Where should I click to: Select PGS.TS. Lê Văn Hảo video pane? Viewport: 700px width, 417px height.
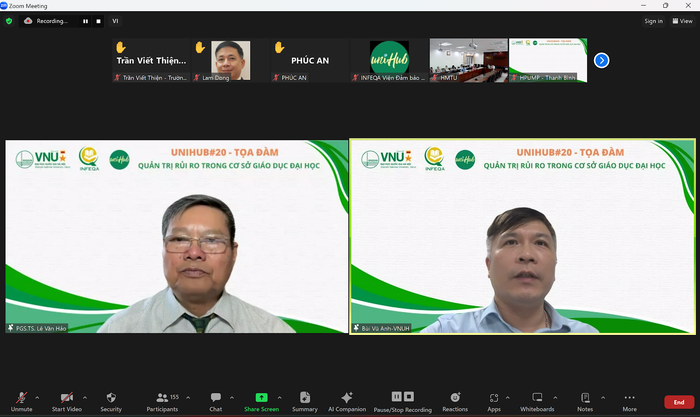point(177,237)
